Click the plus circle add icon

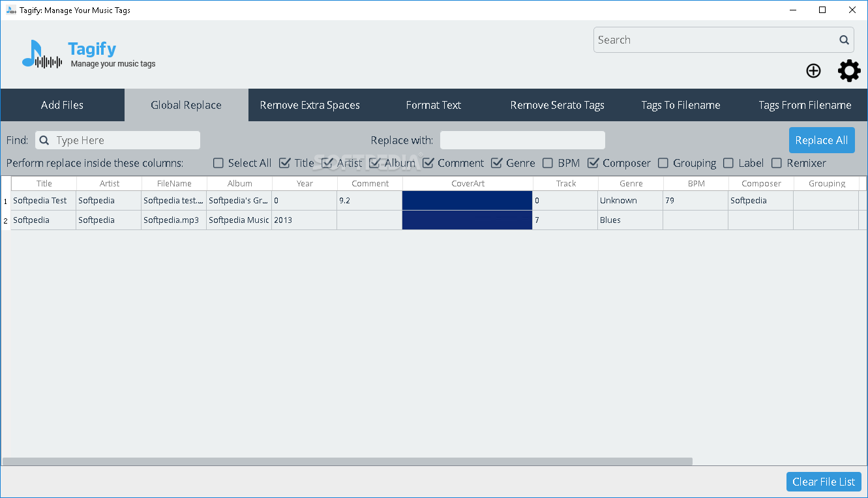[x=813, y=70]
